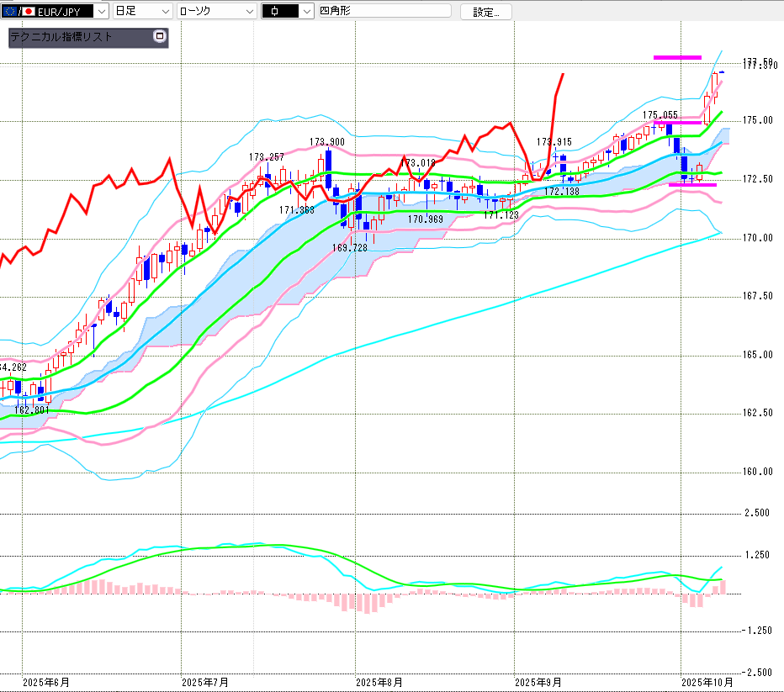Select the magenta line at the 175.00 level

[677, 123]
